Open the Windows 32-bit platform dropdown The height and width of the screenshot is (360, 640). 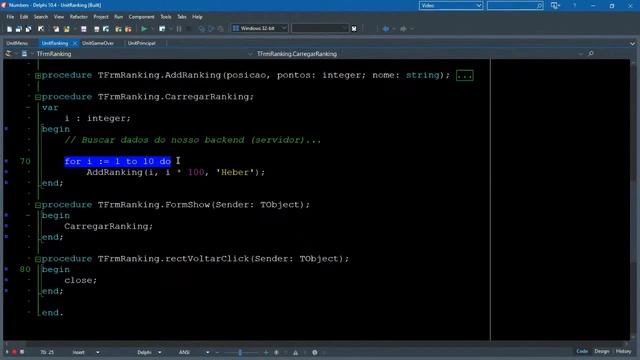coord(284,29)
